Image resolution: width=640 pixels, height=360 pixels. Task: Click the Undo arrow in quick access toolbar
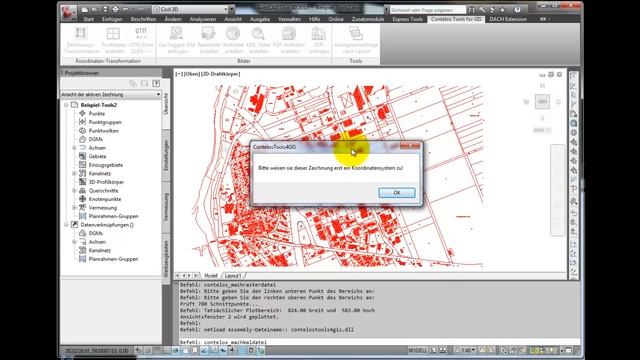pos(126,9)
